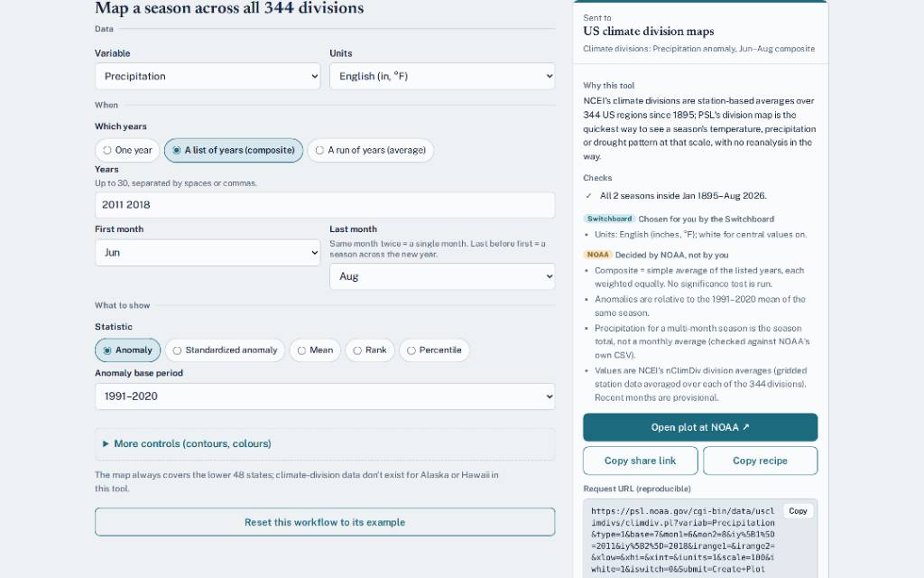Copy the request URL with Copy button
924x578 pixels.
[x=798, y=511]
